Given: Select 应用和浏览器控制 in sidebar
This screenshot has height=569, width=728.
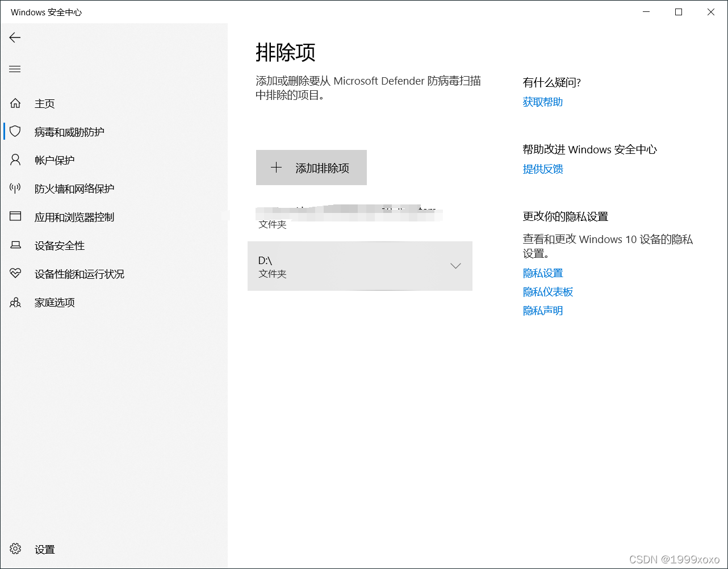Looking at the screenshot, I should (114, 217).
